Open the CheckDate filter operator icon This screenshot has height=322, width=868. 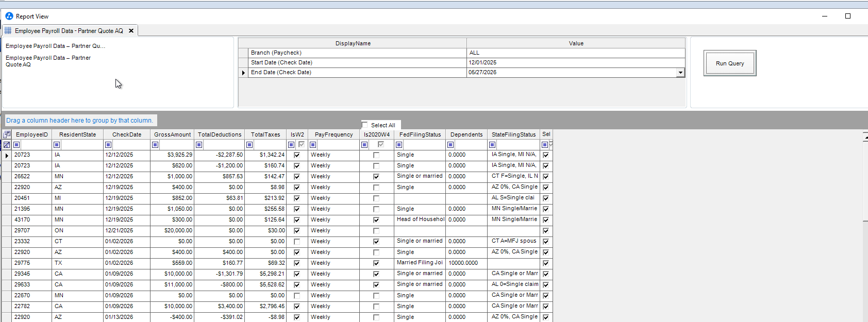(108, 145)
